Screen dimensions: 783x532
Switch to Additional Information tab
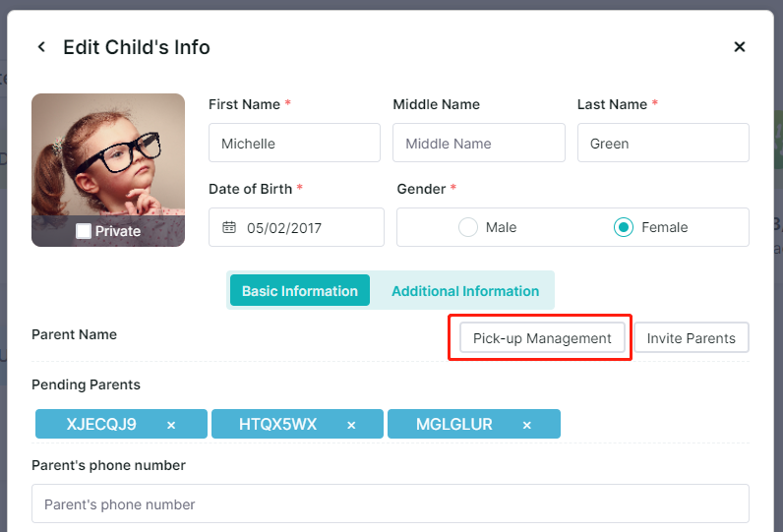point(465,290)
